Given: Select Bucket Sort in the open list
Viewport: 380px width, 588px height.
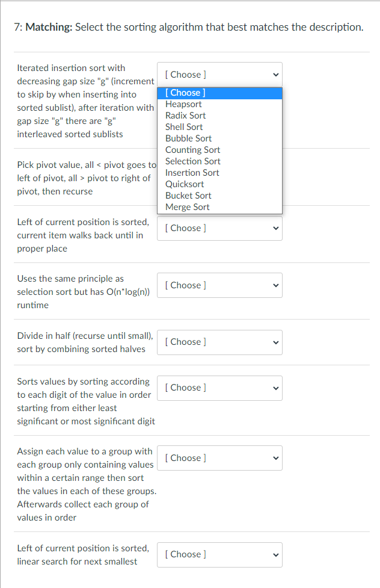Looking at the screenshot, I should pos(219,196).
